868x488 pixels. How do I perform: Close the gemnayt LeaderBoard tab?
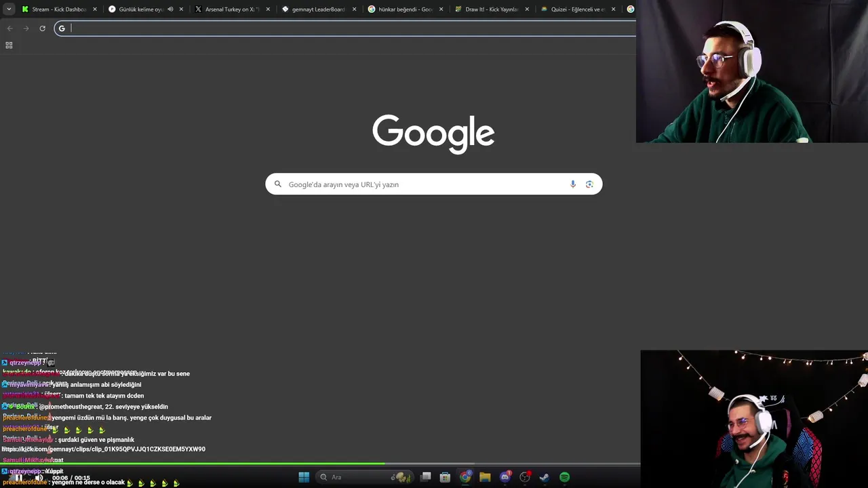pos(354,9)
